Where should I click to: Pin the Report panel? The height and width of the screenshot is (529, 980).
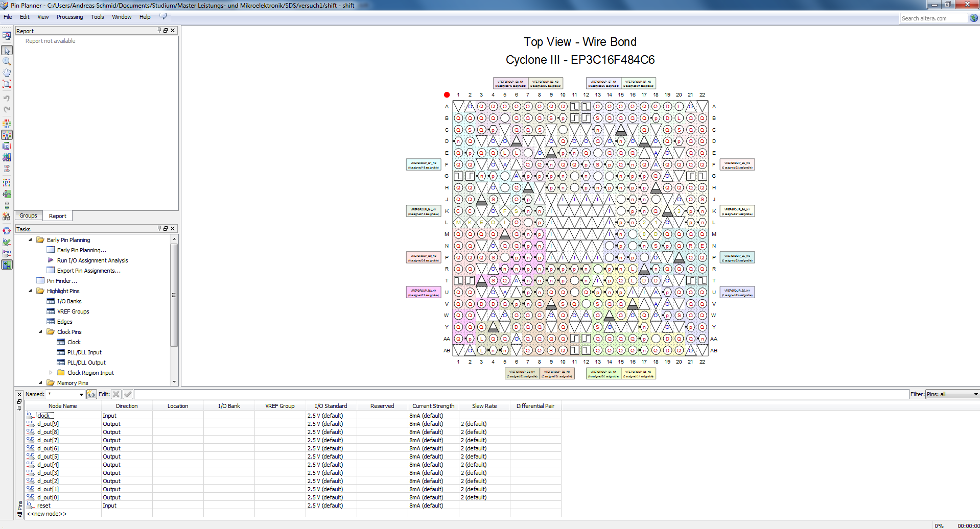point(159,31)
